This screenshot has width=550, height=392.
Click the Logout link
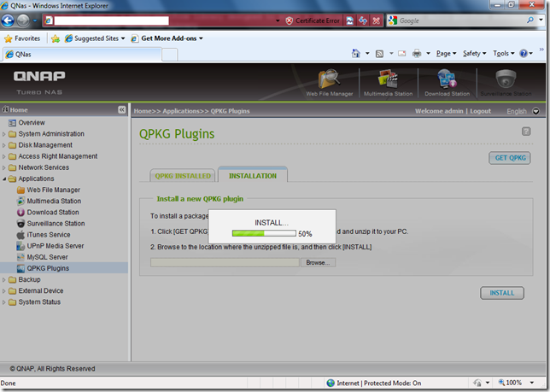tap(480, 111)
